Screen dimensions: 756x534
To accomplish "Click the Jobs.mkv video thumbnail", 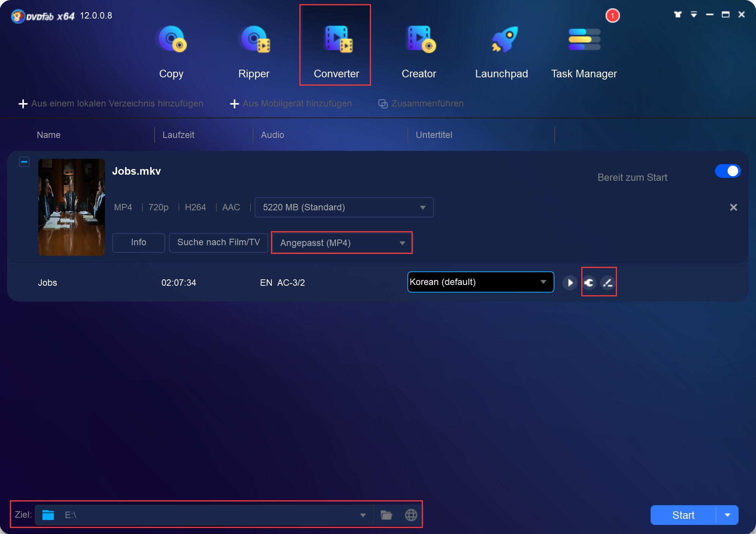I will 72,207.
